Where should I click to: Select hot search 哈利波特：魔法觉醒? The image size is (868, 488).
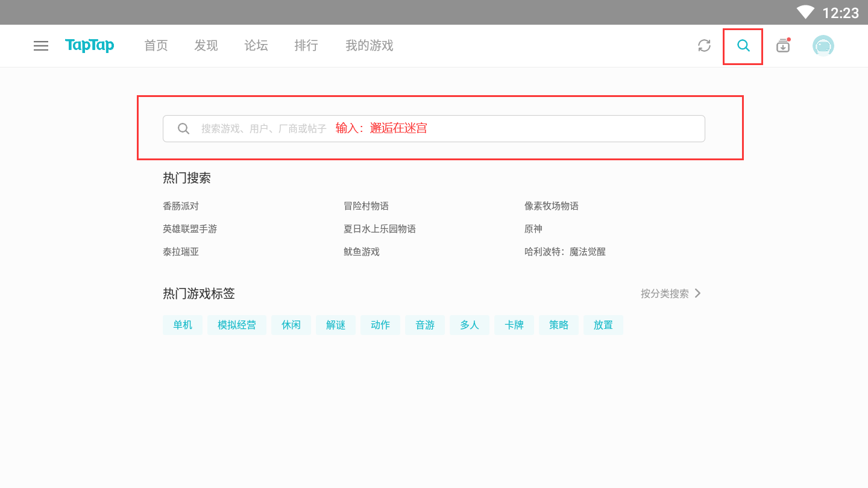click(x=565, y=252)
